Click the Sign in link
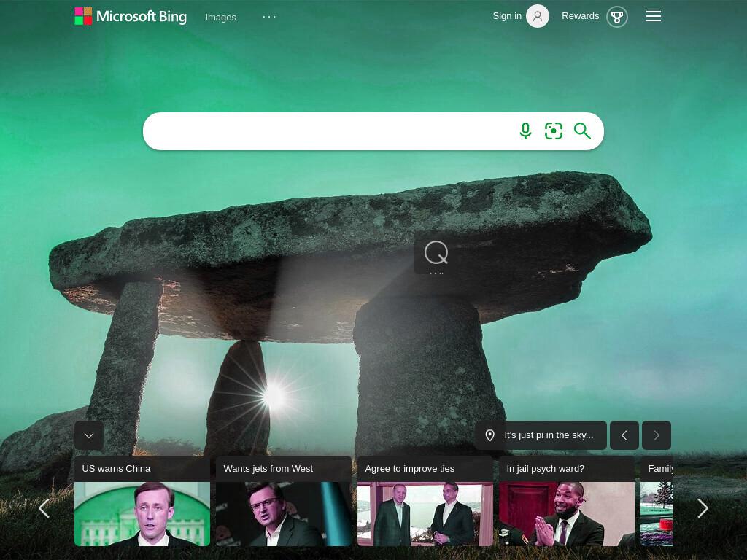Image resolution: width=747 pixels, height=560 pixels. click(x=507, y=16)
